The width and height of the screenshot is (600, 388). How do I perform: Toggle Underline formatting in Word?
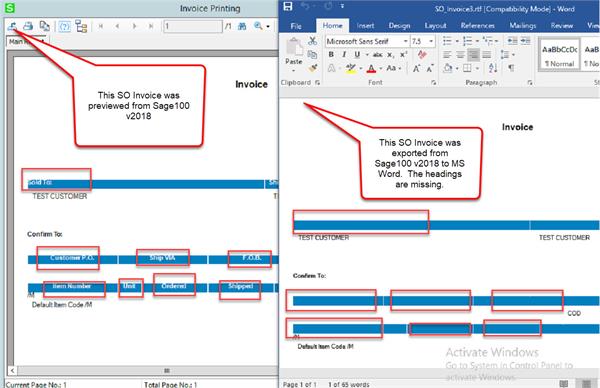[357, 55]
